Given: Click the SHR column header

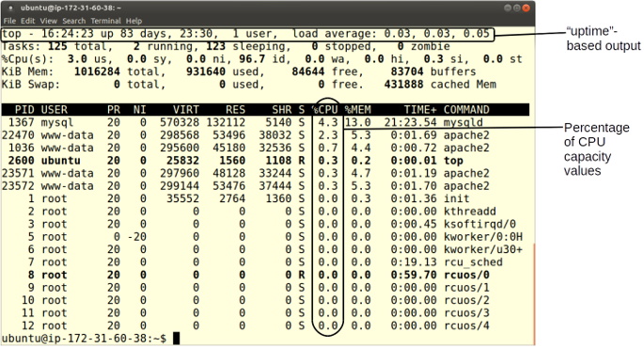Looking at the screenshot, I should tap(282, 110).
